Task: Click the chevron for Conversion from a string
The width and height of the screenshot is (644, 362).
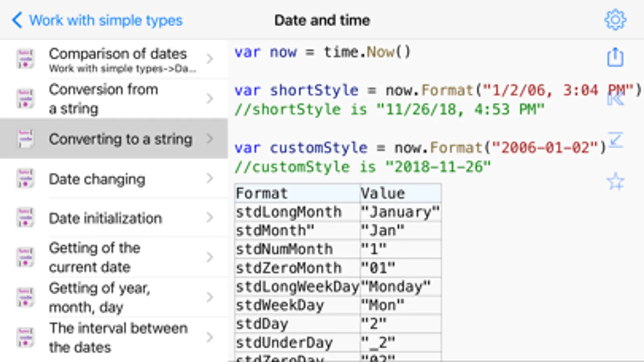Action: tap(209, 99)
